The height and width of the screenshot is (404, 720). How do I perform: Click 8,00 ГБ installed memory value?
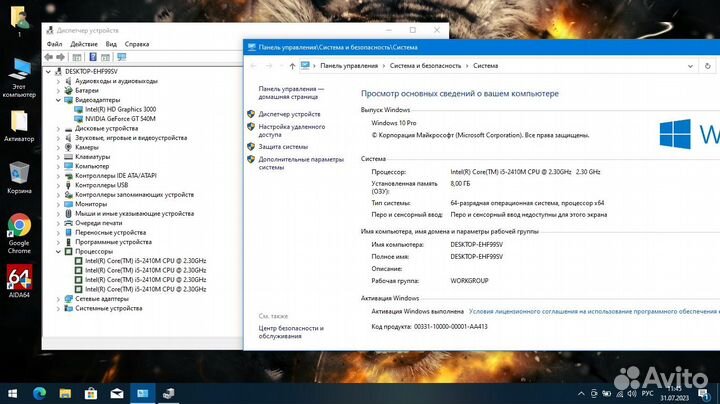coord(460,184)
